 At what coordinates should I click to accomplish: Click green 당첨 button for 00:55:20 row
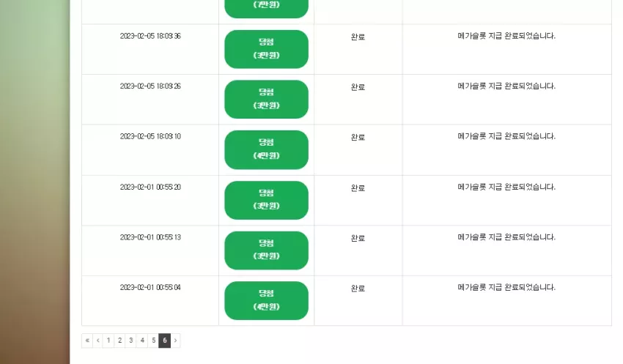click(266, 200)
